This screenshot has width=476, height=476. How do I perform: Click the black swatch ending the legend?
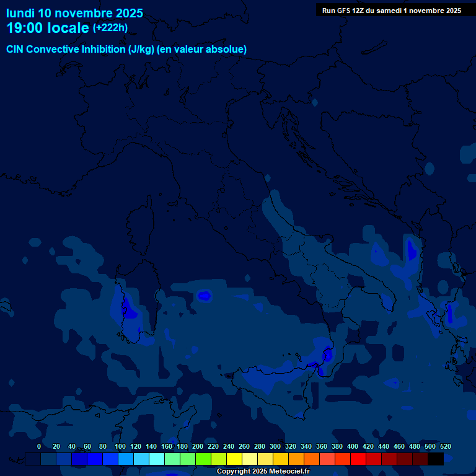[x=436, y=459]
